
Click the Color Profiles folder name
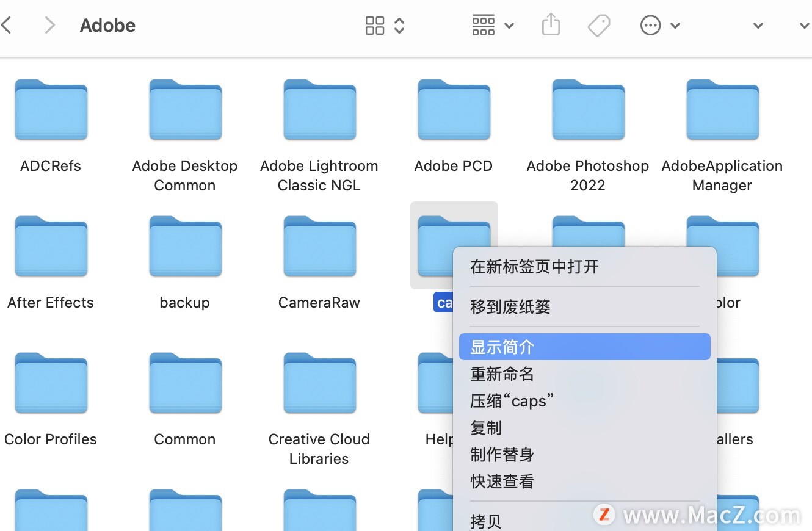pyautogui.click(x=51, y=439)
